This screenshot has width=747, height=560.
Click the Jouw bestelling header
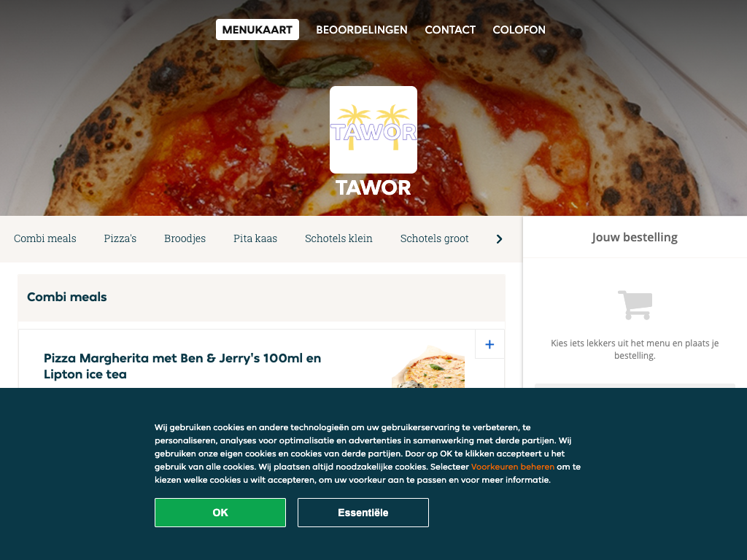point(635,237)
